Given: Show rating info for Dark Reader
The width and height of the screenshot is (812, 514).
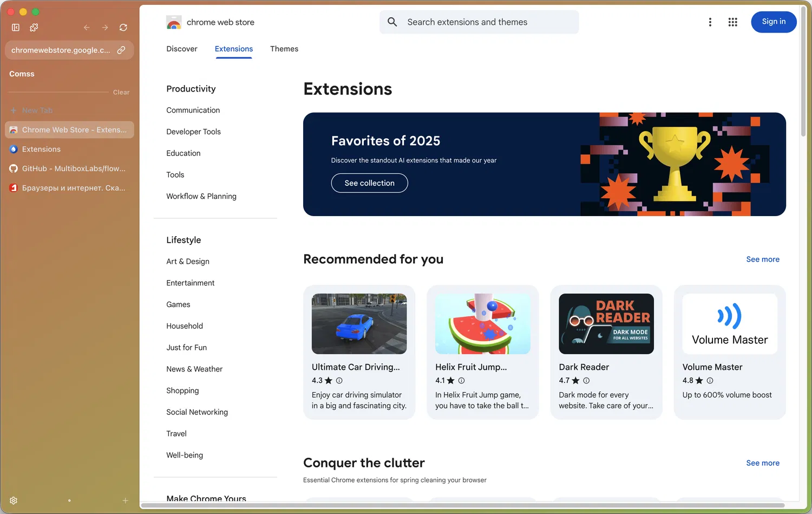Looking at the screenshot, I should coord(586,381).
